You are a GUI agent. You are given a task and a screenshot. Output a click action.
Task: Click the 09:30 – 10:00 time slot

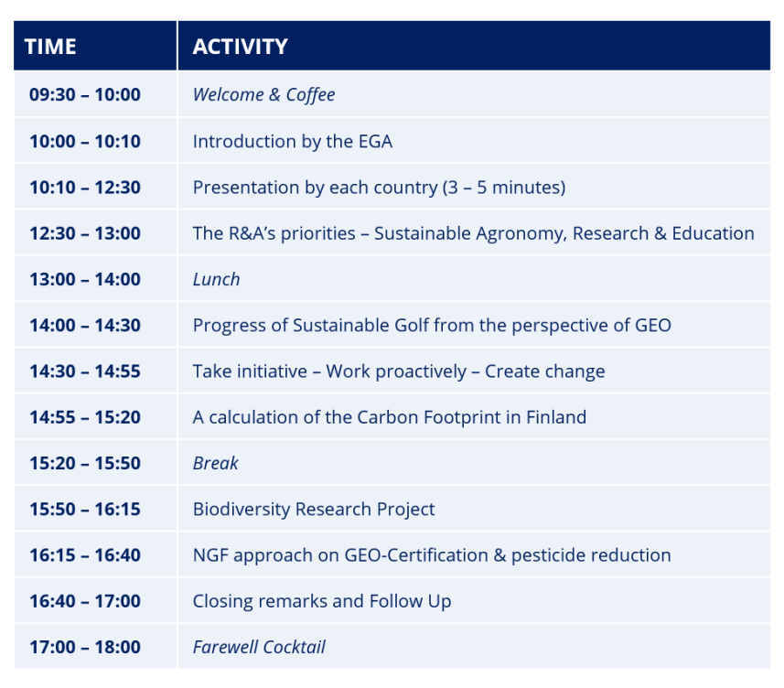coord(85,94)
